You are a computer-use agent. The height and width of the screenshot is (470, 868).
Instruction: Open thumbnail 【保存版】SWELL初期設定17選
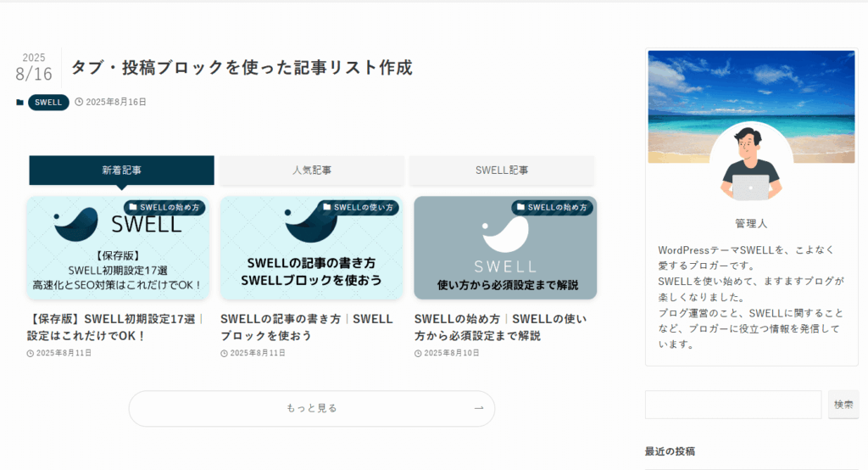coord(118,248)
